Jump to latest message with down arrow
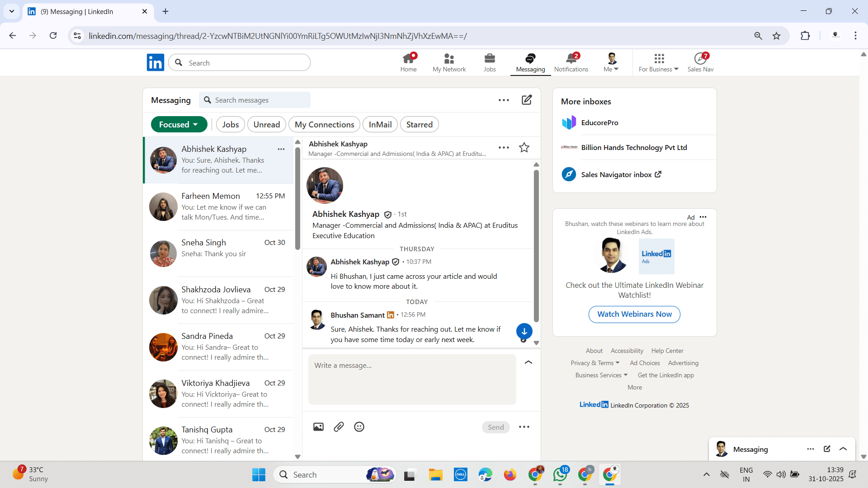 pos(524,331)
